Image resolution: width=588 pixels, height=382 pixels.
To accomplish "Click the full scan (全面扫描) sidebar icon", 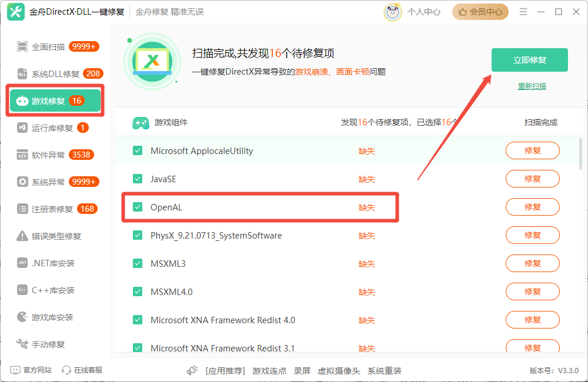I will point(22,46).
